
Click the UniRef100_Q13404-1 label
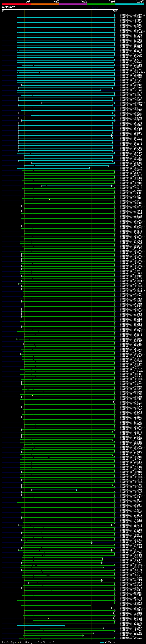[x=132, y=281]
